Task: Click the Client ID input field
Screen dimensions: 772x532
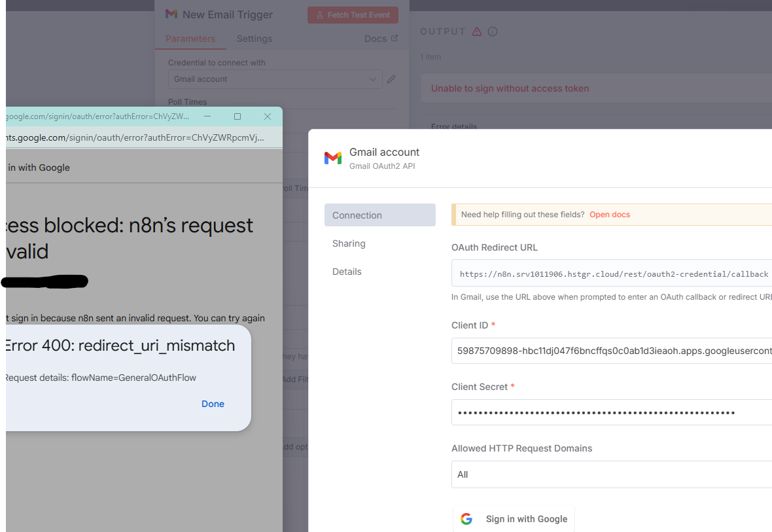Action: coord(612,351)
